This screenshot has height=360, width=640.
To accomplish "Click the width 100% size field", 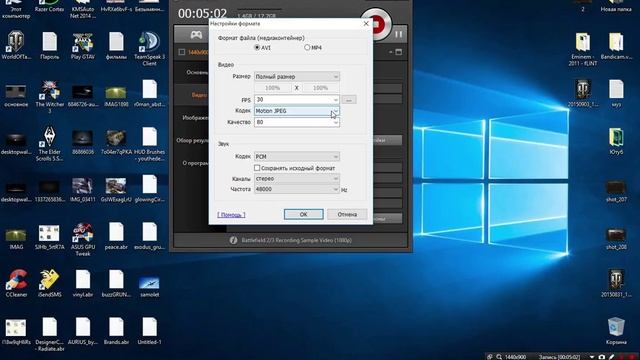I will pos(273,88).
